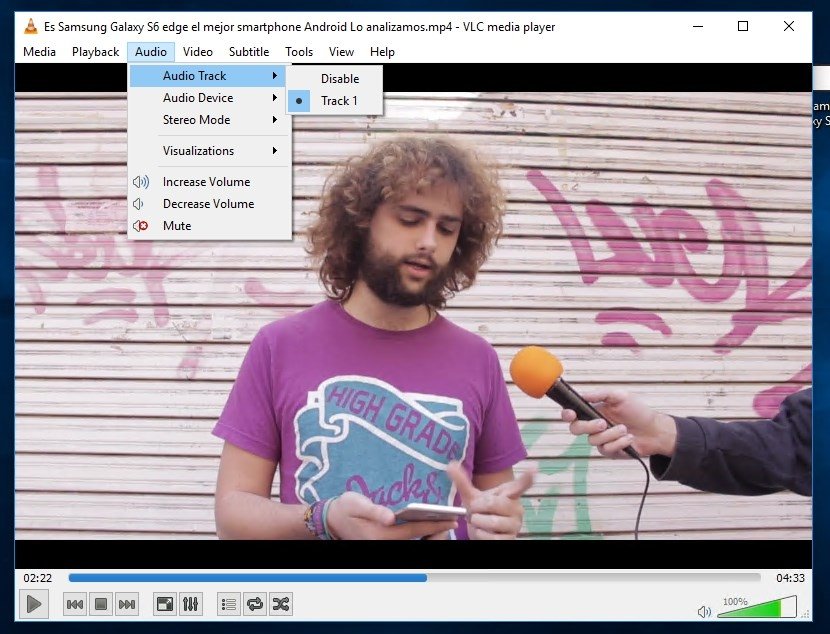Click the paused video frame

(x=413, y=315)
